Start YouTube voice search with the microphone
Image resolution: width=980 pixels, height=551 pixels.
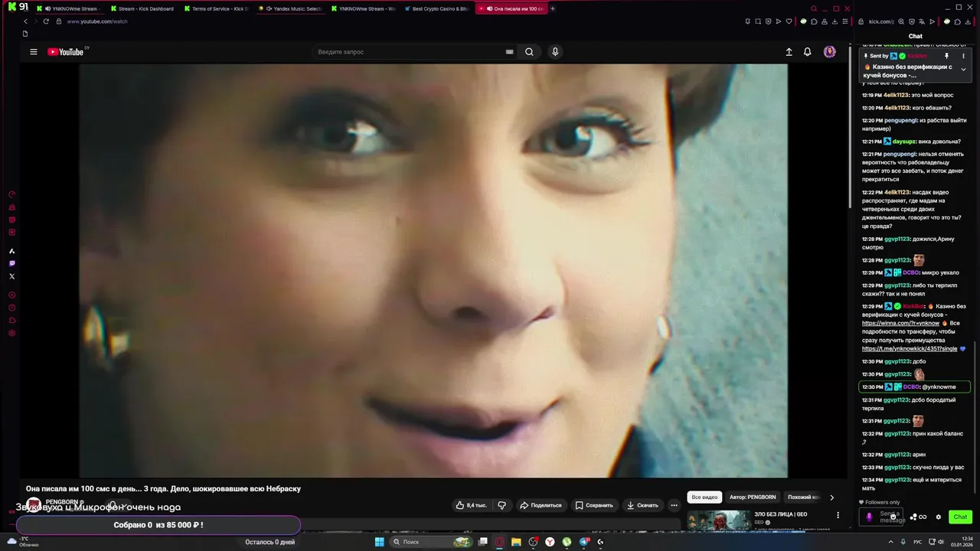coord(555,52)
